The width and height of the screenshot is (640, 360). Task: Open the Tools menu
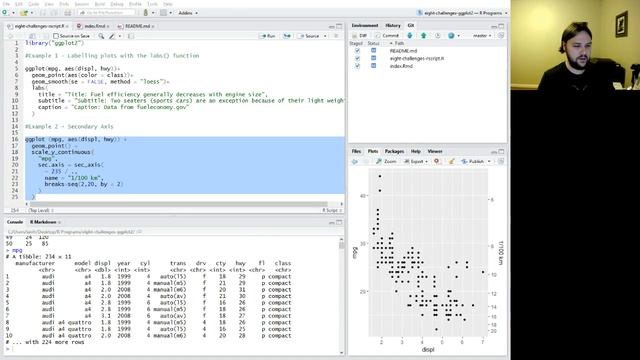(152, 4)
